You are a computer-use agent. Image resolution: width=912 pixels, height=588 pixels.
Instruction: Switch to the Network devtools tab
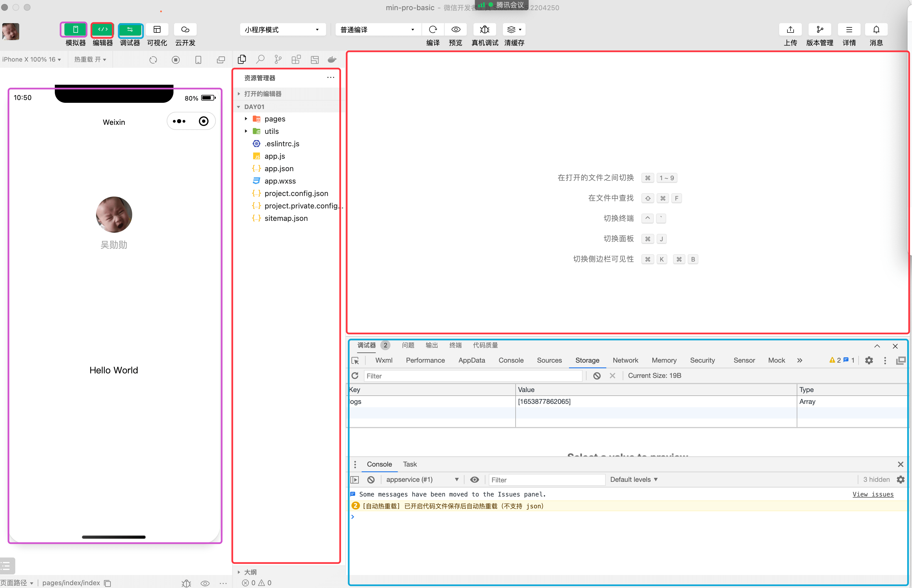pos(625,360)
